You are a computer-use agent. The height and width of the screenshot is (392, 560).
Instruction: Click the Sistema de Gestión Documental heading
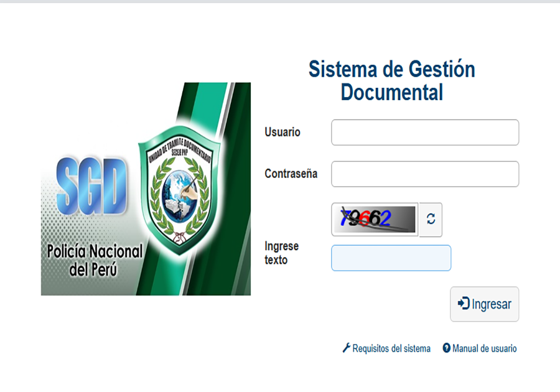point(392,81)
